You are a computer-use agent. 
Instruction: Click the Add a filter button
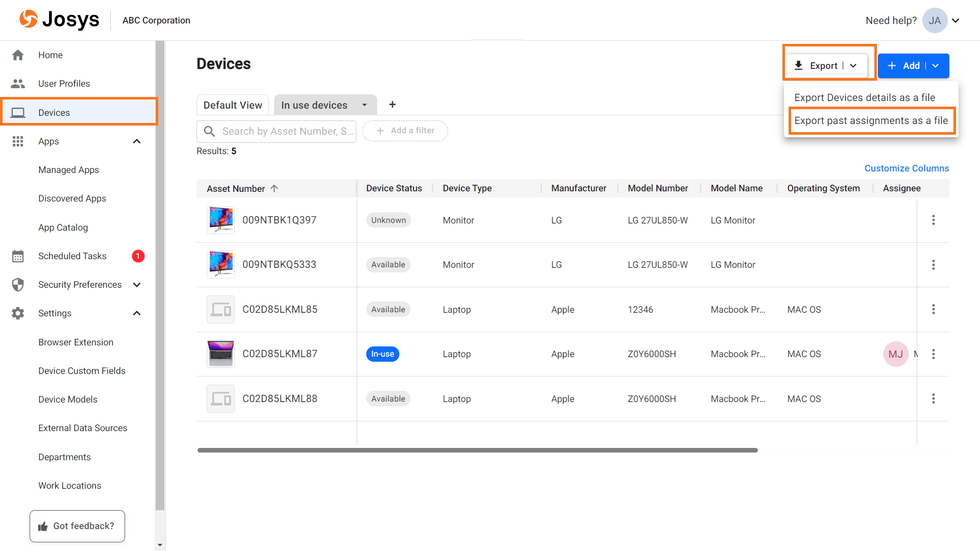pyautogui.click(x=405, y=131)
